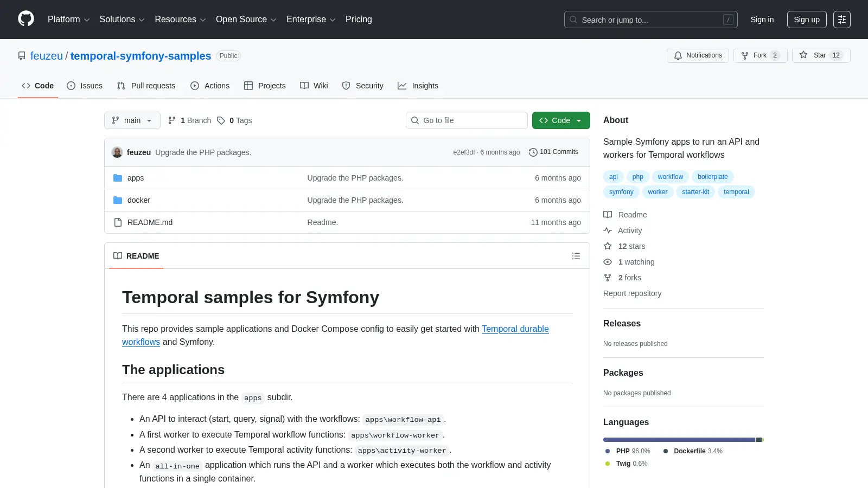Expand the Resources menu

(x=180, y=20)
